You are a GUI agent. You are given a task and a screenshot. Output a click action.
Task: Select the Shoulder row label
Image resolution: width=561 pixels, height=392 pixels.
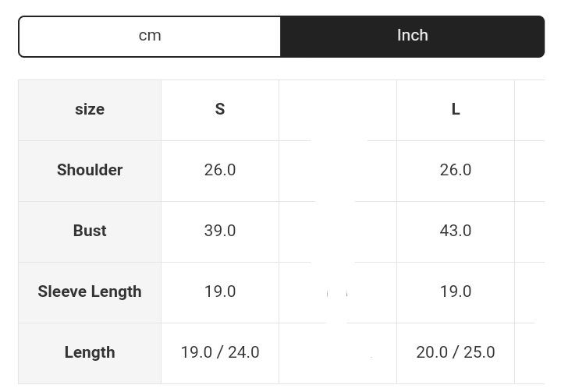pyautogui.click(x=90, y=171)
